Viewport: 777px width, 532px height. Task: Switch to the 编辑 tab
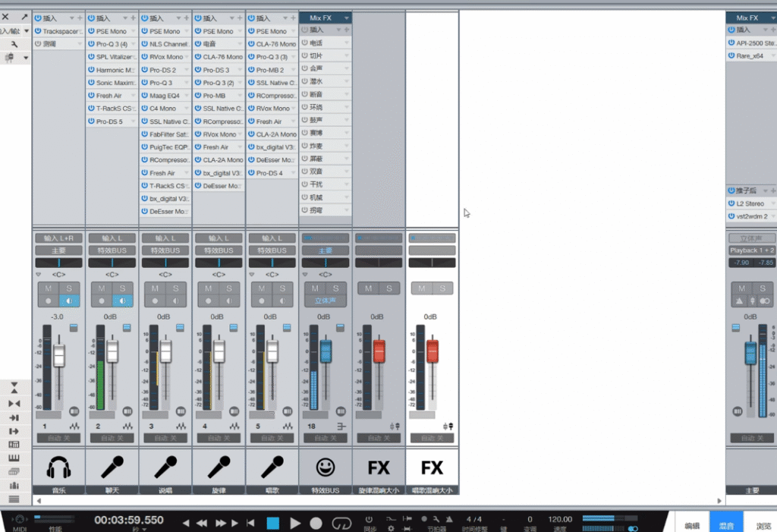coord(692,524)
